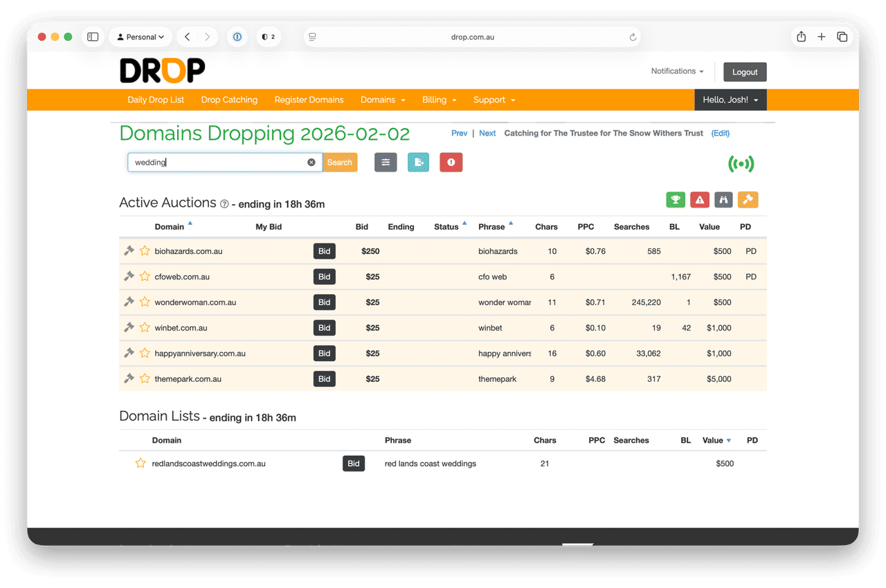Click the red alert icon next to search

(x=451, y=162)
